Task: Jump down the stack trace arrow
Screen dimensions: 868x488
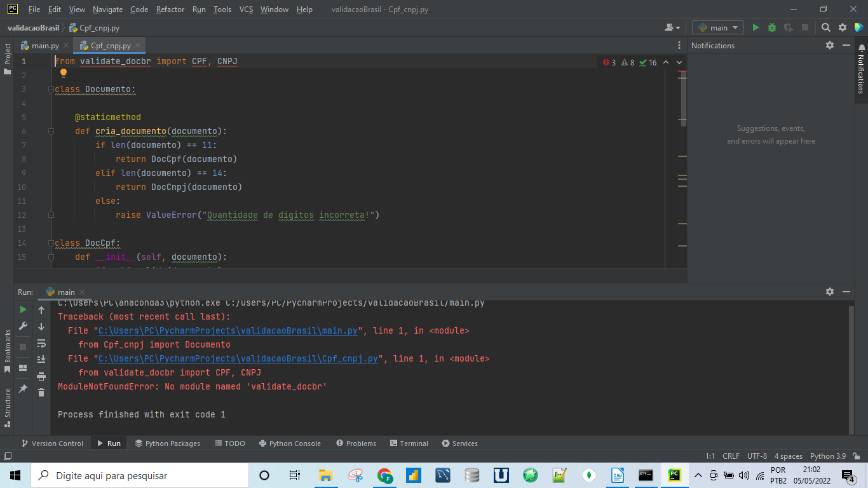Action: 41,326
